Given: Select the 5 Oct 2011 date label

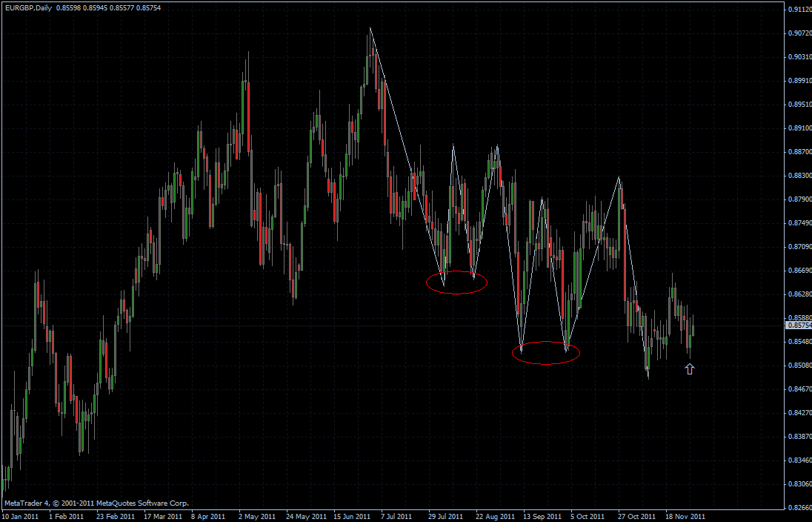Looking at the screenshot, I should click(x=588, y=516).
